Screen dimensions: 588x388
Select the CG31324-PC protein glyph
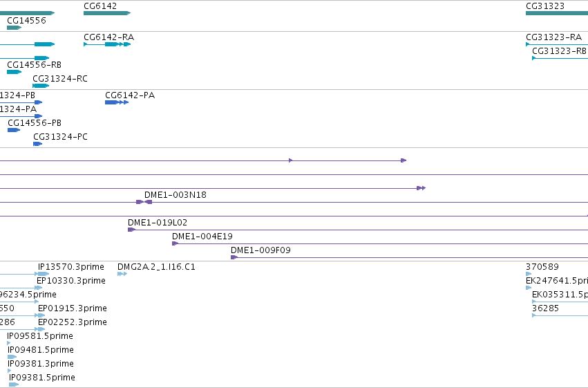(37, 144)
